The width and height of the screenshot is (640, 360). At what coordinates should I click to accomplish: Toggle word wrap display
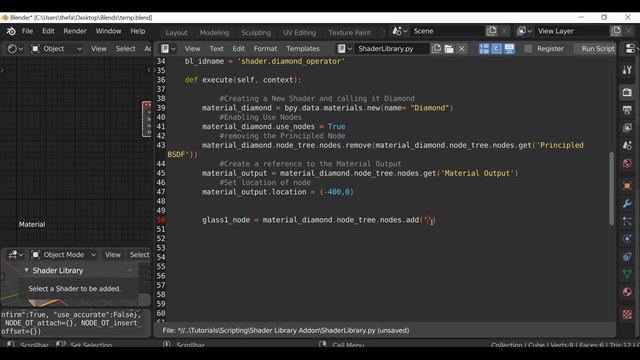point(496,49)
